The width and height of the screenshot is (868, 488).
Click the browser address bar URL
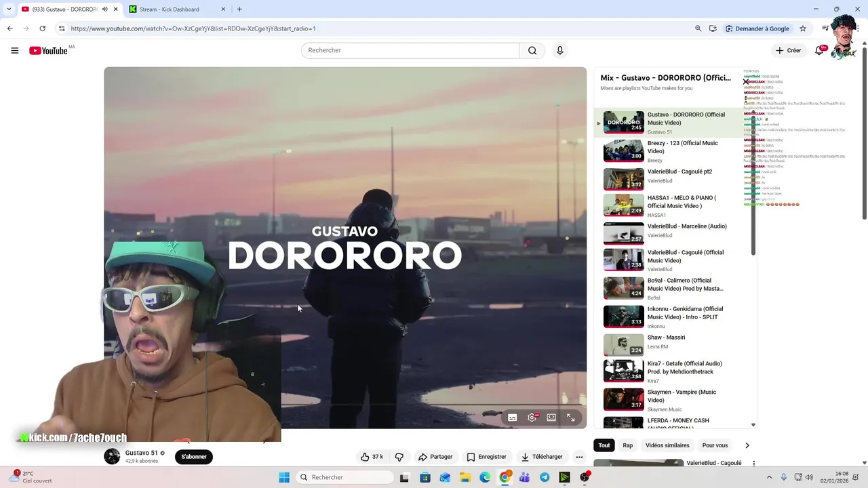coord(193,28)
